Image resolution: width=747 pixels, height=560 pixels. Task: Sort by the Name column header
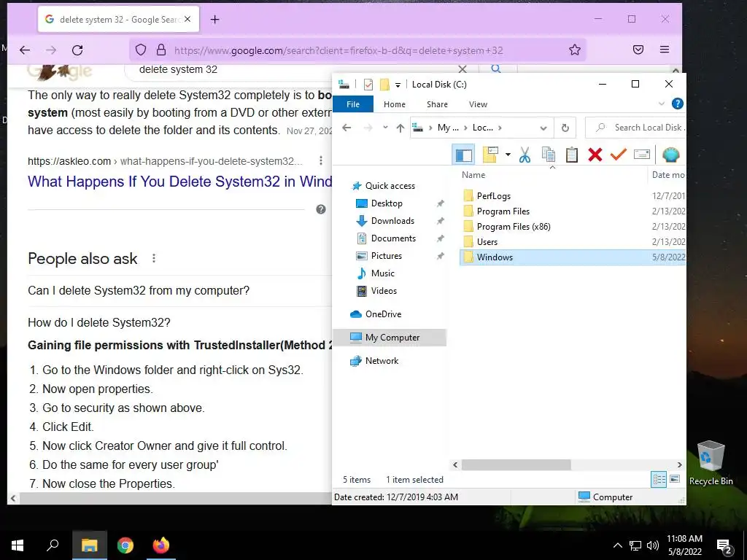473,175
